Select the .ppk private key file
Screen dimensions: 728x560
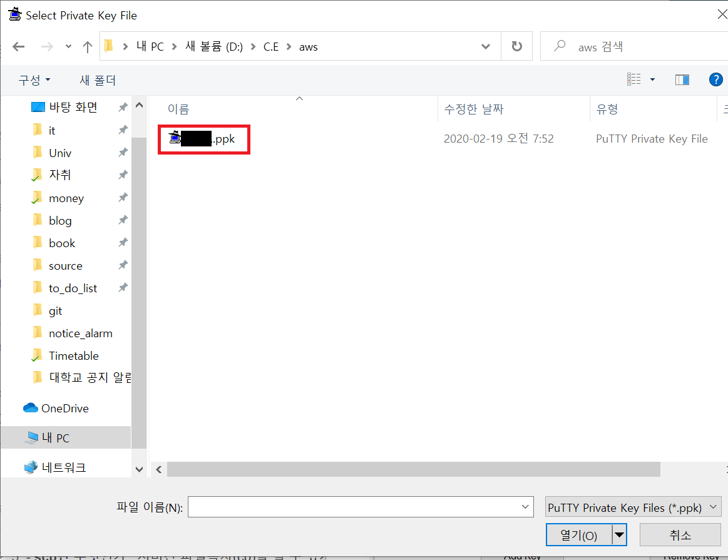tap(204, 139)
